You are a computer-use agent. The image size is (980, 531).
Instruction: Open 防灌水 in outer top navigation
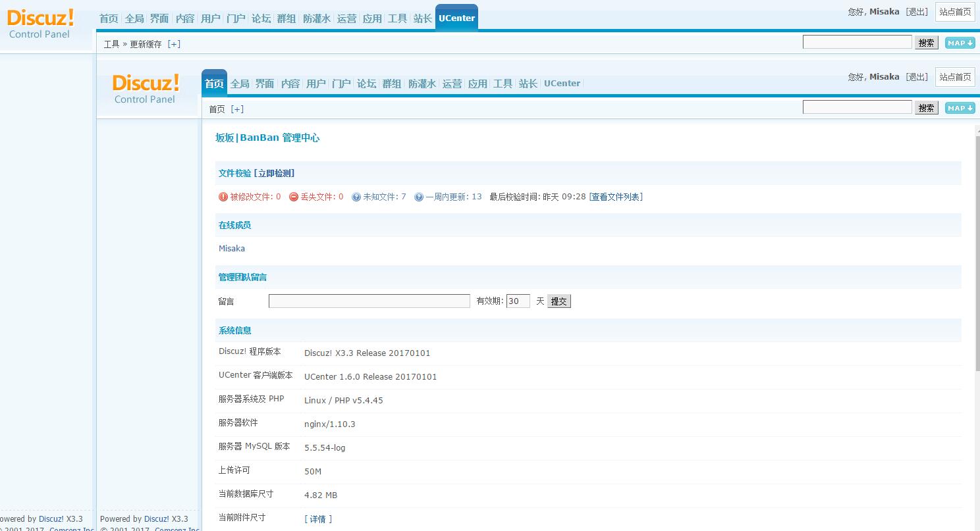click(x=317, y=18)
